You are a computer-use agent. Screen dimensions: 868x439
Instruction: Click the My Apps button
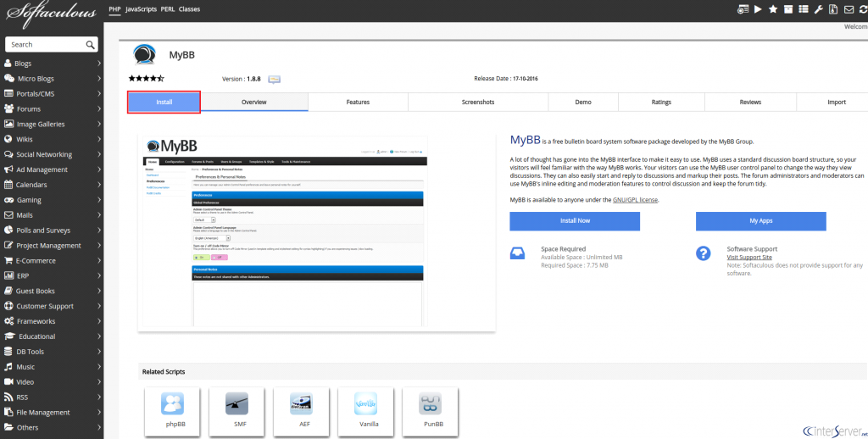[x=760, y=221]
